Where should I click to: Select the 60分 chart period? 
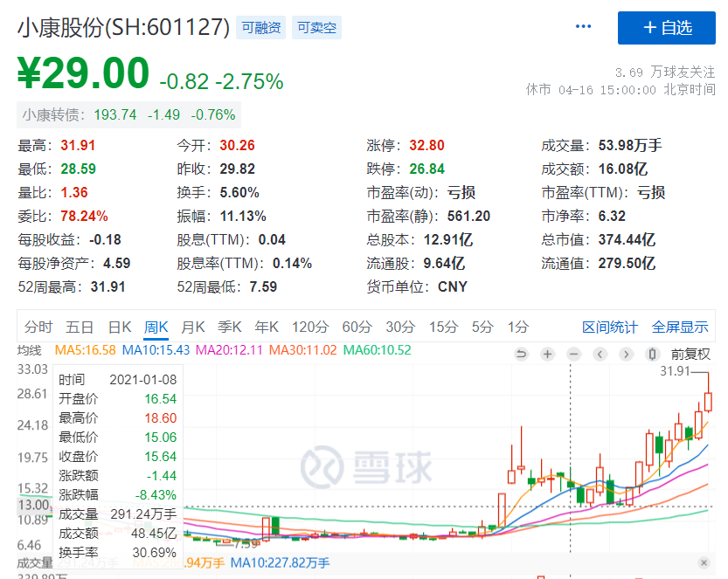pyautogui.click(x=357, y=327)
